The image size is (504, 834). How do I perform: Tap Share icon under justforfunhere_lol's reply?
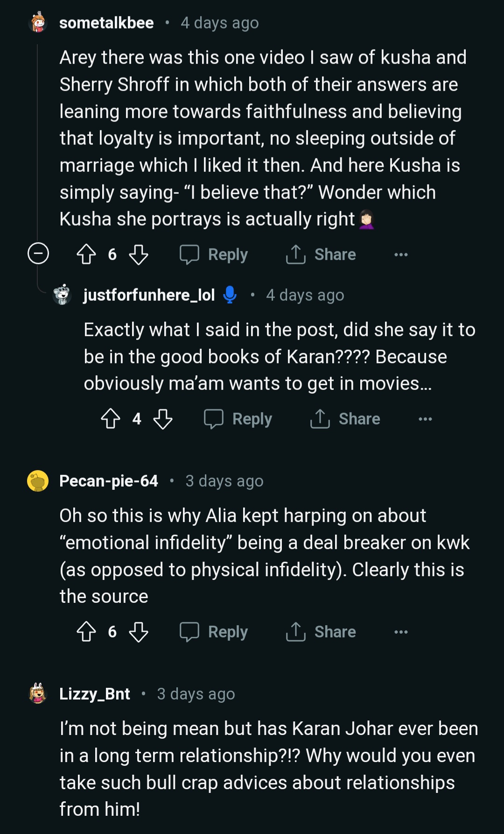tap(320, 419)
